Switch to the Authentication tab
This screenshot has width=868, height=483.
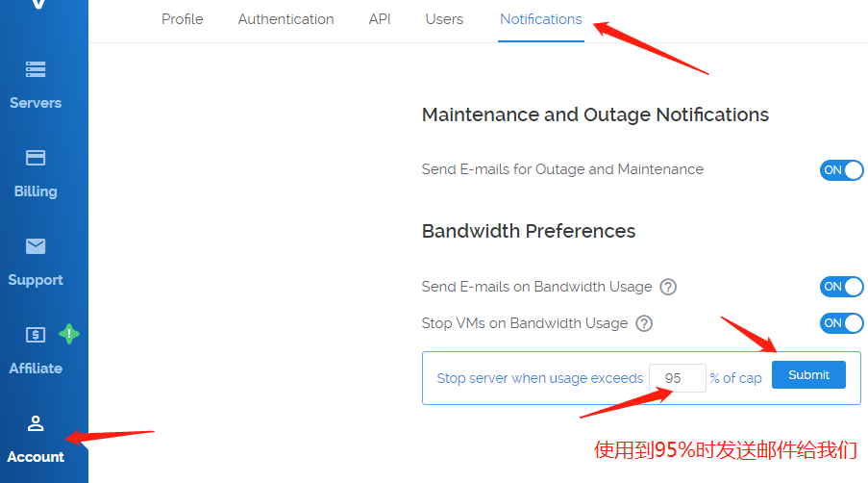[285, 19]
